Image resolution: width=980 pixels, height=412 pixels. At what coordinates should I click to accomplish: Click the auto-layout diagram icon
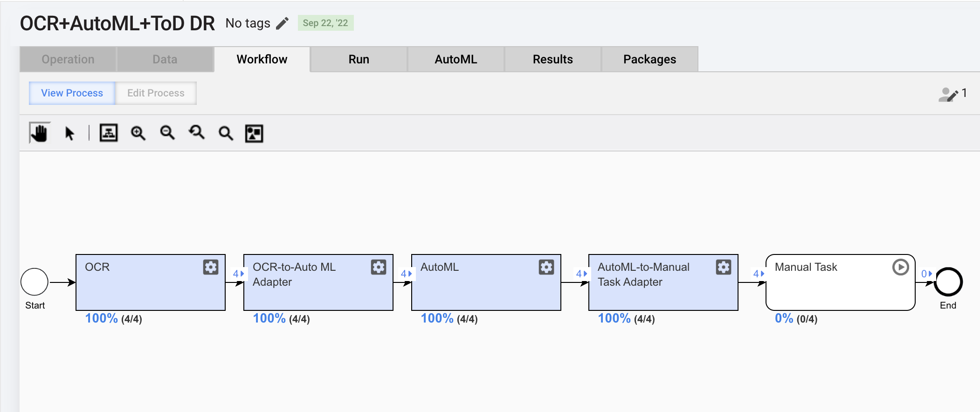109,133
